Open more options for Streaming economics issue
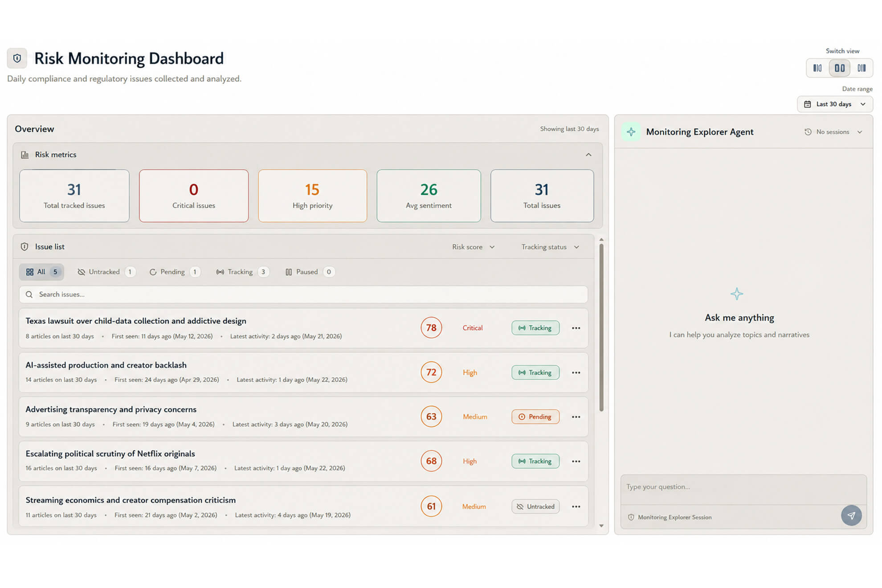Viewport: 882px width, 588px height. 576,506
